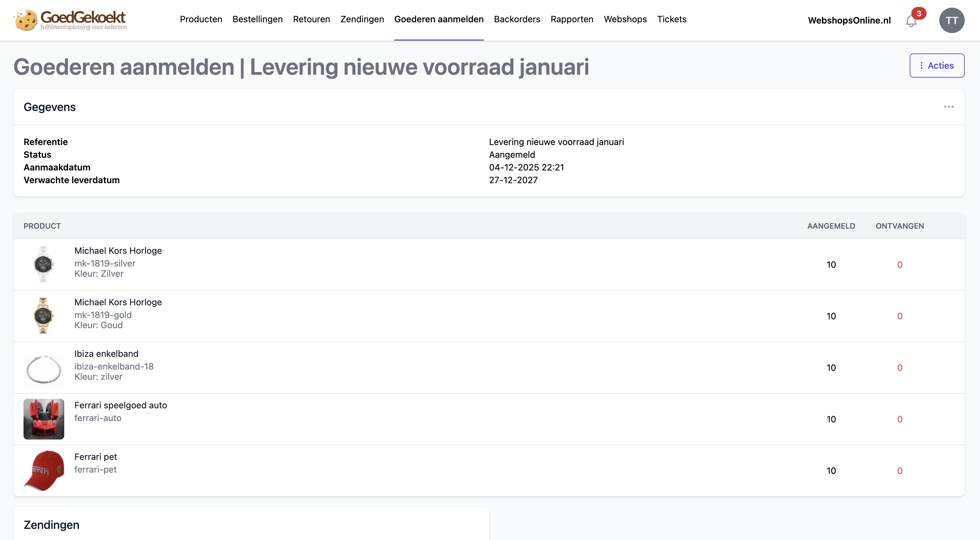The height and width of the screenshot is (540, 980).
Task: Switch to the Retouren page
Action: [311, 19]
